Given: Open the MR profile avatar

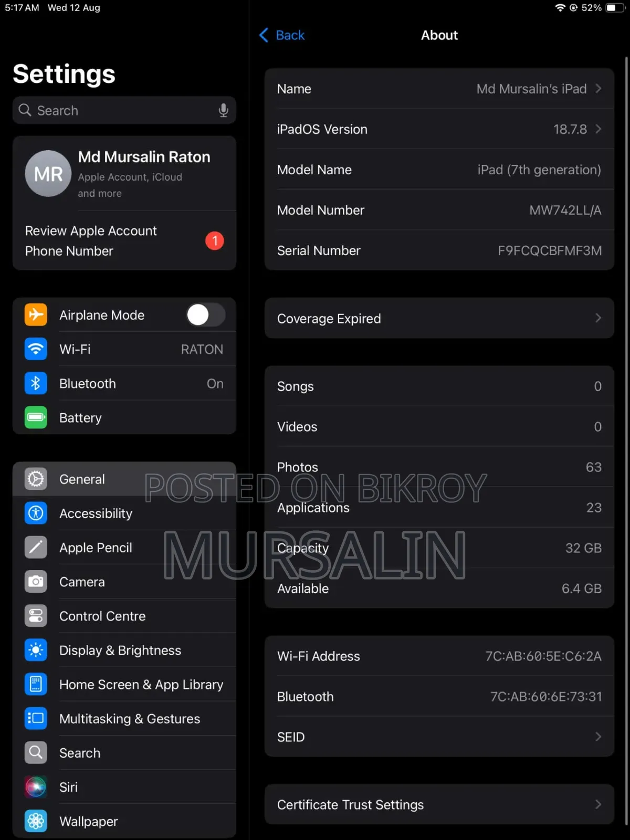Looking at the screenshot, I should tap(48, 174).
